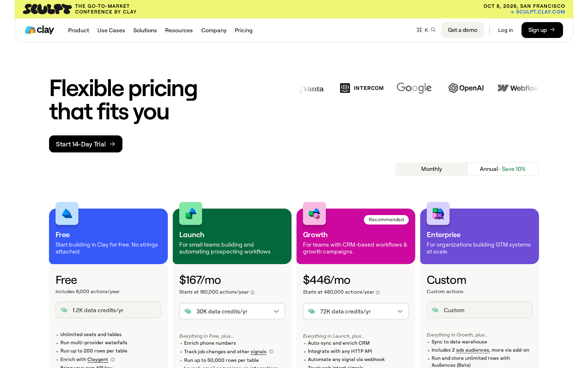Click the Launch plan green shapes icon
This screenshot has height=368, width=588.
coord(191,213)
